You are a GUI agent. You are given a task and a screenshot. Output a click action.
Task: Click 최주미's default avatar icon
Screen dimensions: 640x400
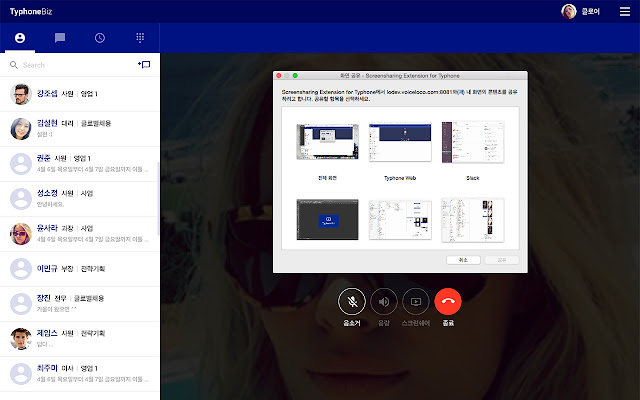pyautogui.click(x=21, y=374)
